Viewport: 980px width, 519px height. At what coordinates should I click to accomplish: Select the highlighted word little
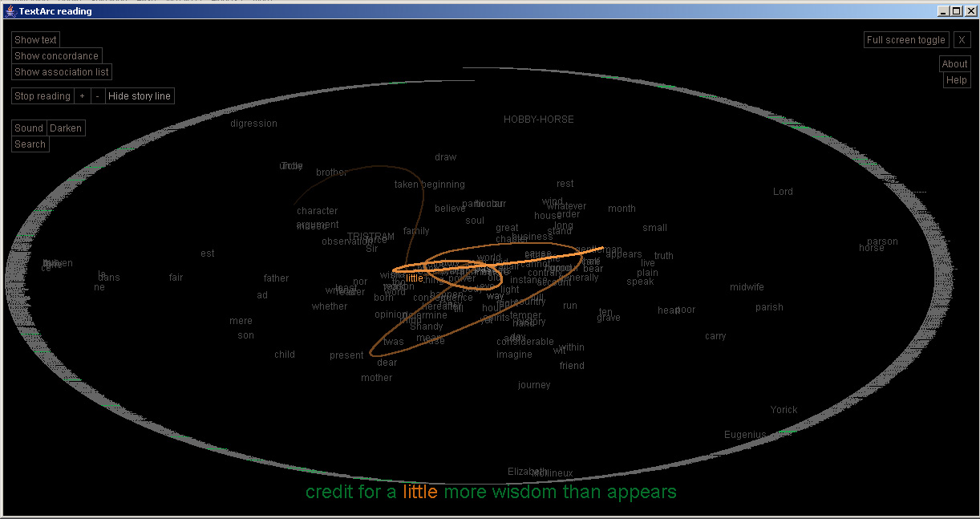(414, 278)
